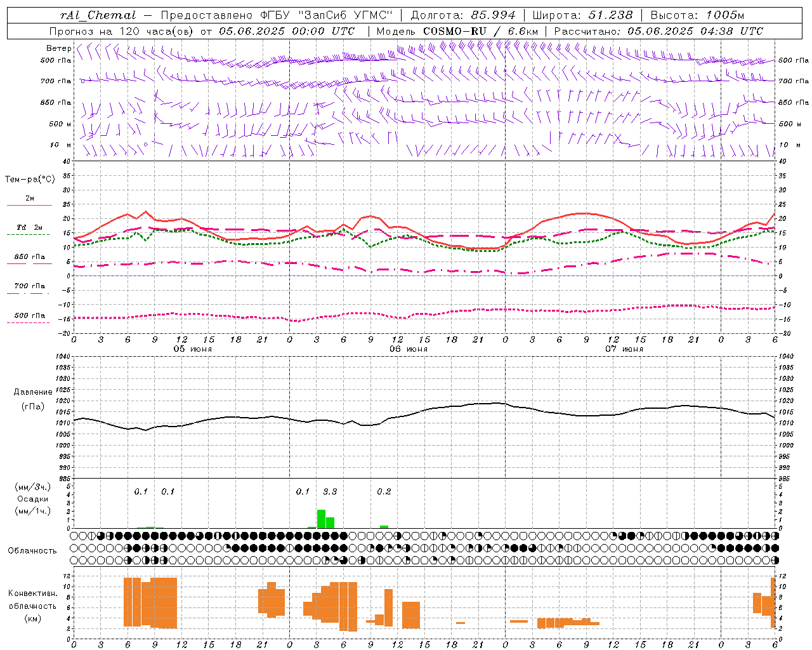Click the tallest green precipitation bar

click(321, 519)
